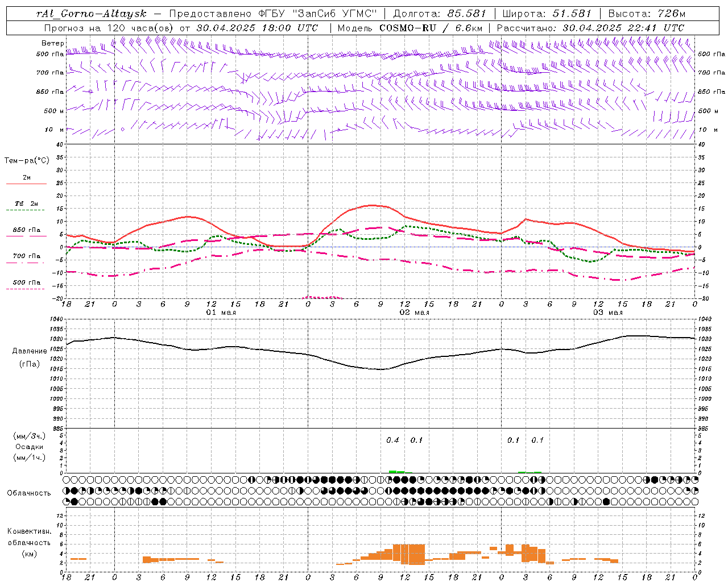Click the Конвективн. convective cloud label

point(30,531)
